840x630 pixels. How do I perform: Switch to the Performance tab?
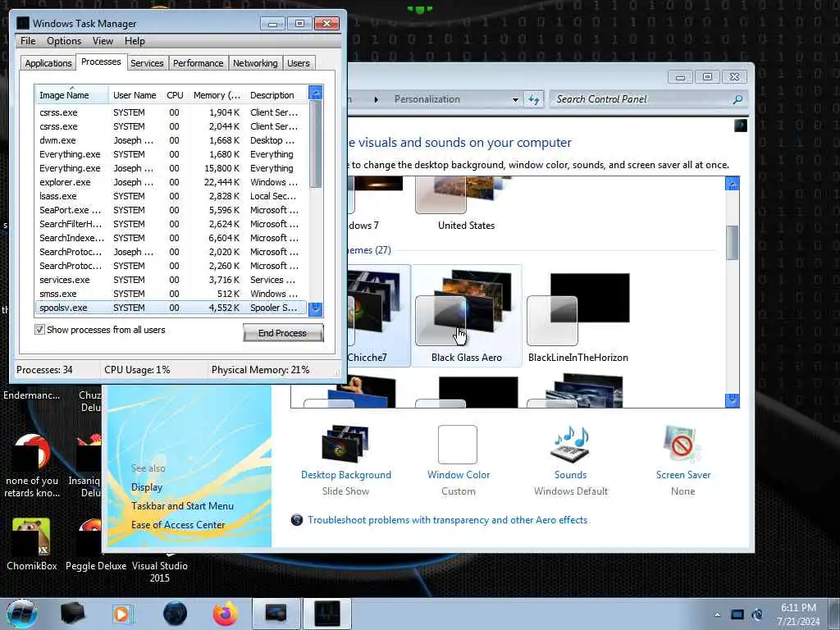pos(199,63)
